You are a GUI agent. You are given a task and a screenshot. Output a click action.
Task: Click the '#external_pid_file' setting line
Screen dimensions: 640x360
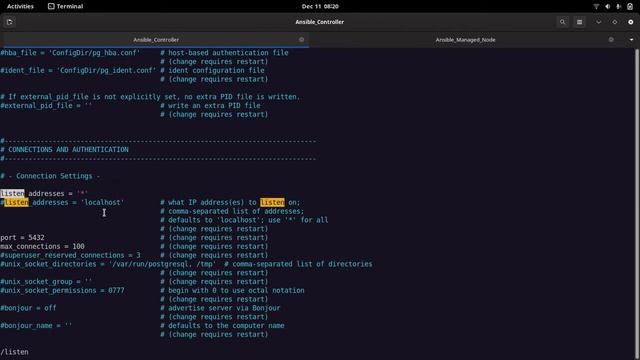(46, 106)
